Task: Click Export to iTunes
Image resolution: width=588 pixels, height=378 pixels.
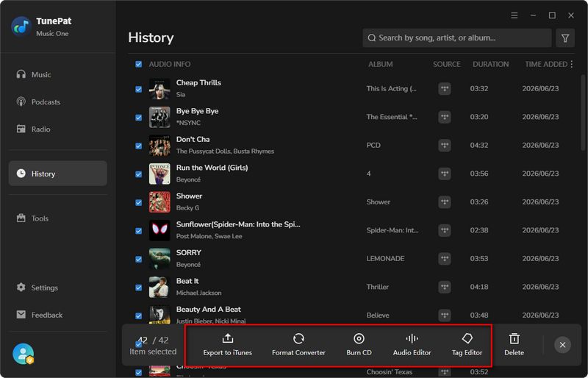Action: pyautogui.click(x=228, y=345)
